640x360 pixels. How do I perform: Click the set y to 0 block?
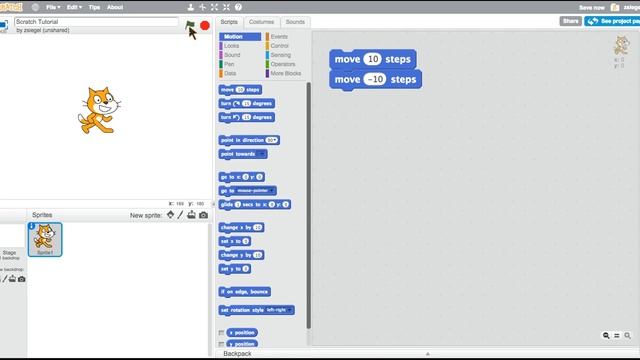(x=235, y=269)
